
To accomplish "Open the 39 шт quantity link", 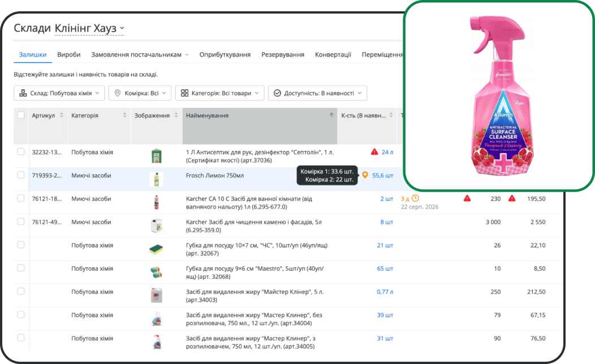I will 385,315.
